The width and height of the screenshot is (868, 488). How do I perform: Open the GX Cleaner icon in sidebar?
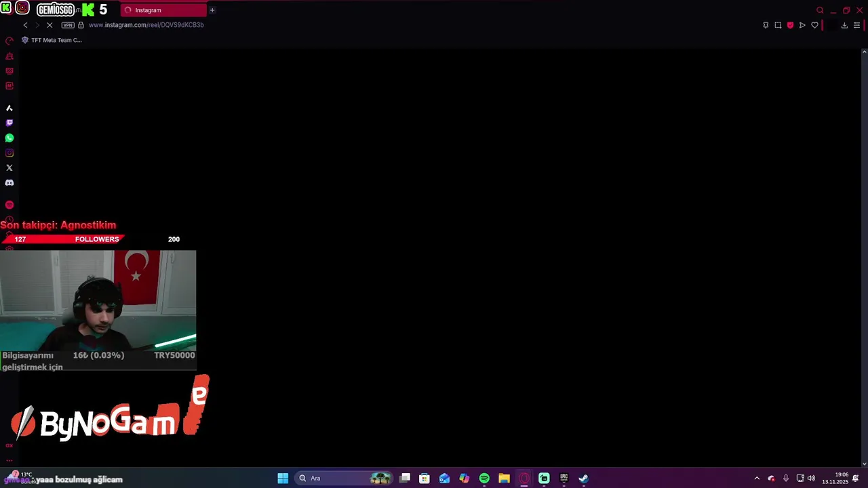click(x=9, y=56)
